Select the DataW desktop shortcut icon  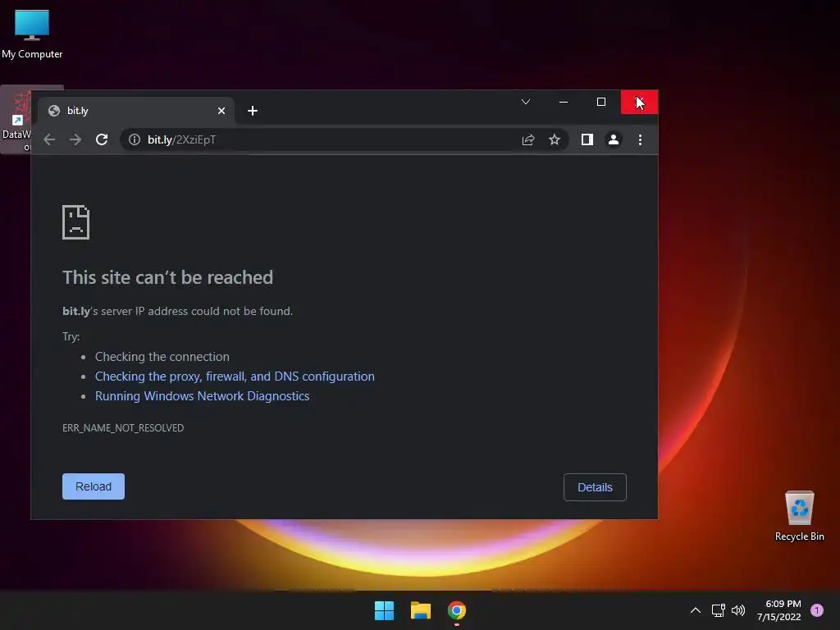(x=16, y=120)
